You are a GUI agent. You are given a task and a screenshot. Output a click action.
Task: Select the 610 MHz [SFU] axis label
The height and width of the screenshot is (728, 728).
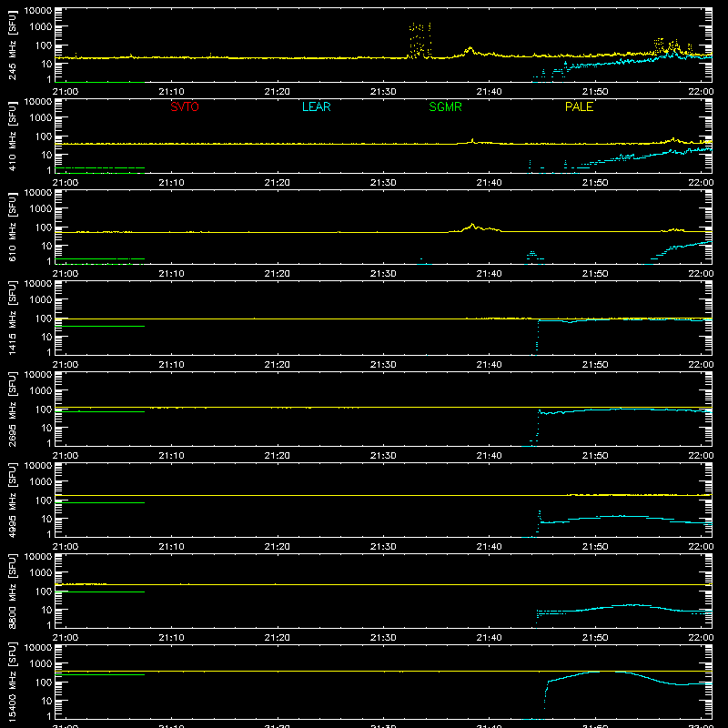point(12,227)
